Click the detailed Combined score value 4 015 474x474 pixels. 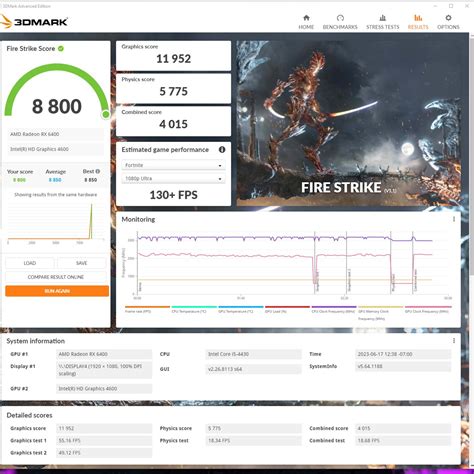pos(403,428)
